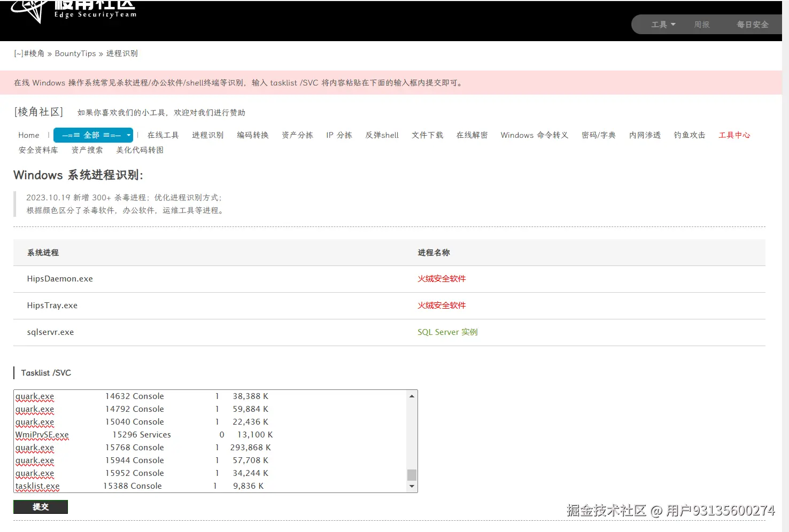
Task: Click the 系统进程 column header
Action: [43, 253]
